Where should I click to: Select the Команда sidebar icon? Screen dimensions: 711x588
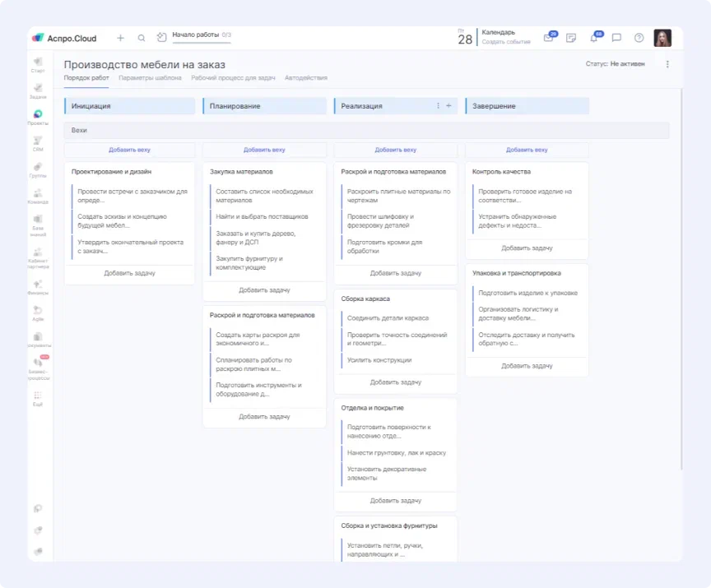pyautogui.click(x=38, y=192)
